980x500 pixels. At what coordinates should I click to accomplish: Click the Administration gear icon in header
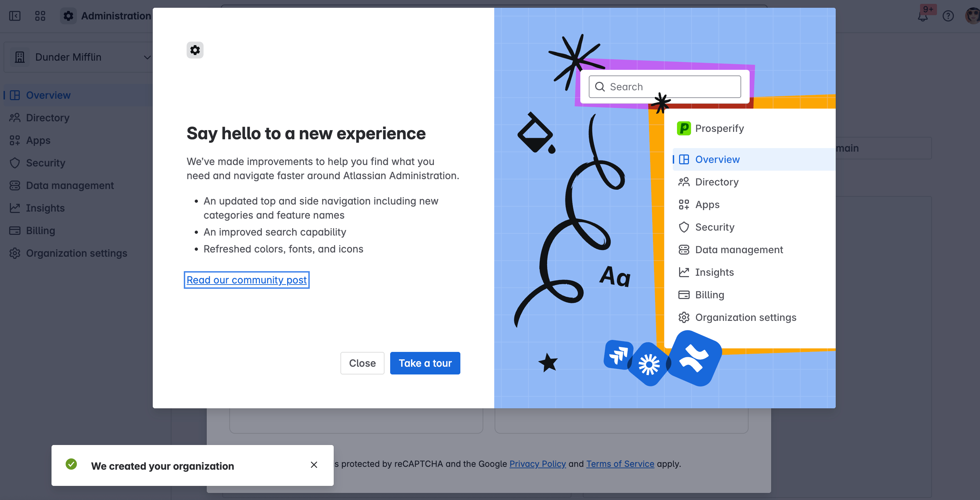click(68, 16)
